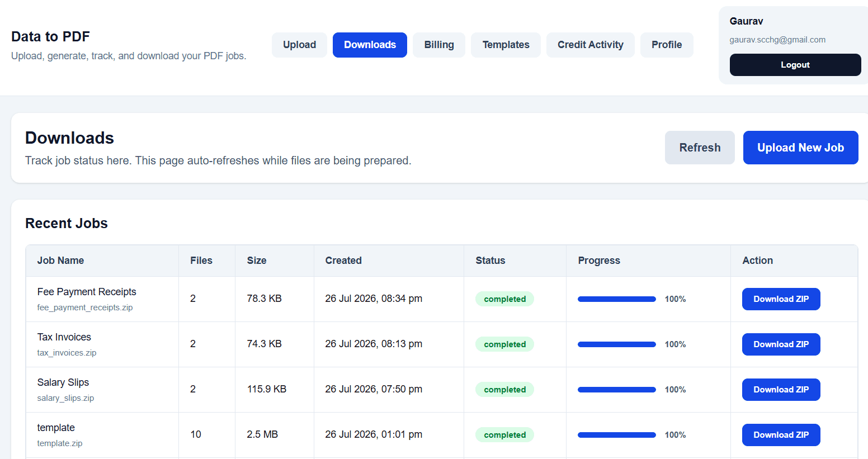Click the Data to PDF title

point(50,36)
